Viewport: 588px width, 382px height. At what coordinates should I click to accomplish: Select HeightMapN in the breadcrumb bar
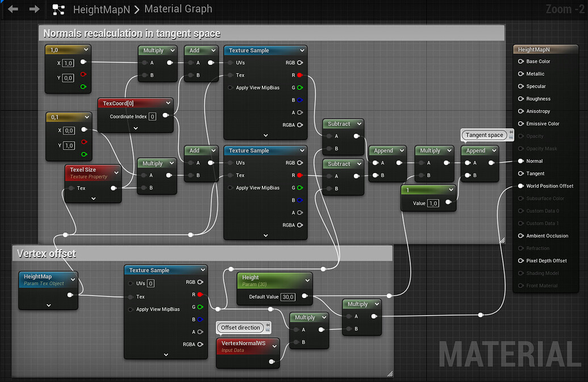pos(102,9)
